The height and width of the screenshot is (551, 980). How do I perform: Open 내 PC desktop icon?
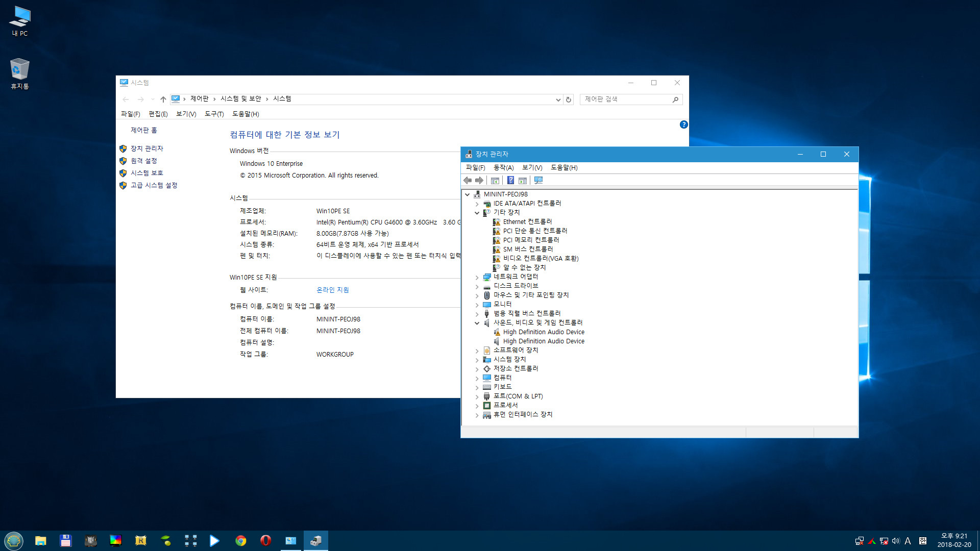coord(20,21)
